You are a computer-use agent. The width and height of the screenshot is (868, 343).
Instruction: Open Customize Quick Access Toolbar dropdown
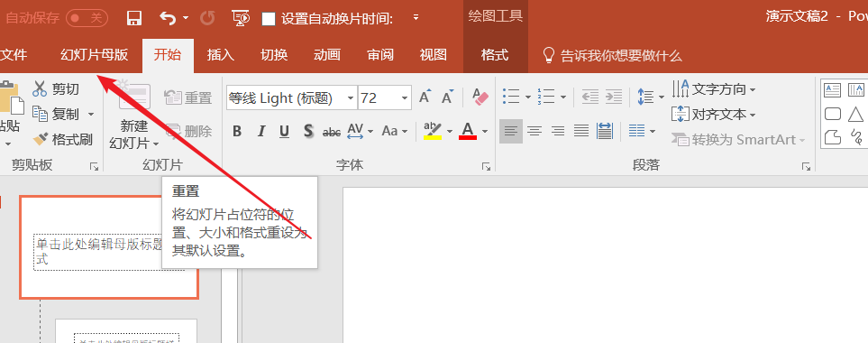(416, 18)
